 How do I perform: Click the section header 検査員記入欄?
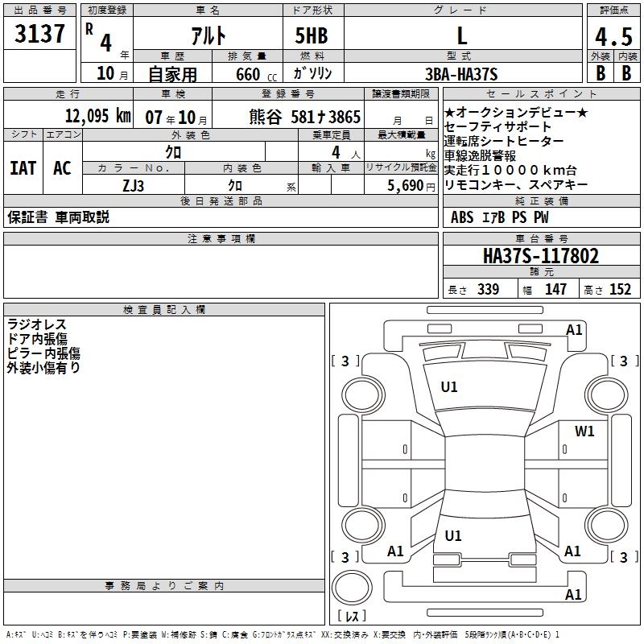coord(164,310)
